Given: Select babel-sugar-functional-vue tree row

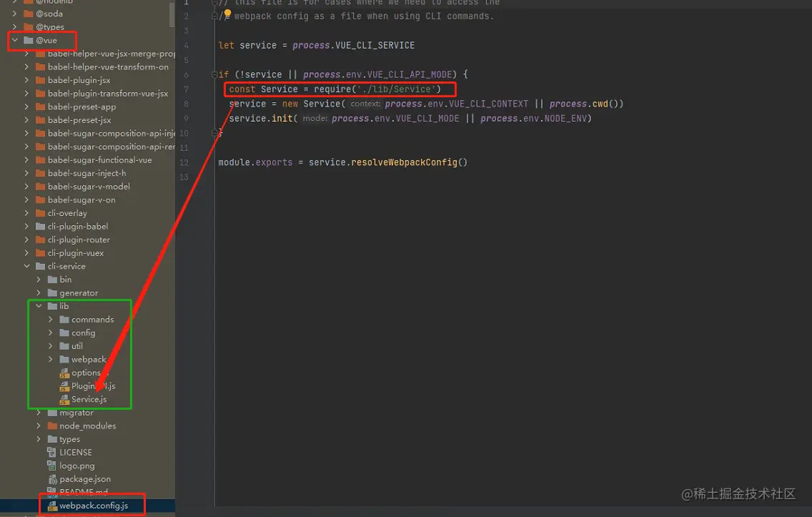Looking at the screenshot, I should coord(87,160).
